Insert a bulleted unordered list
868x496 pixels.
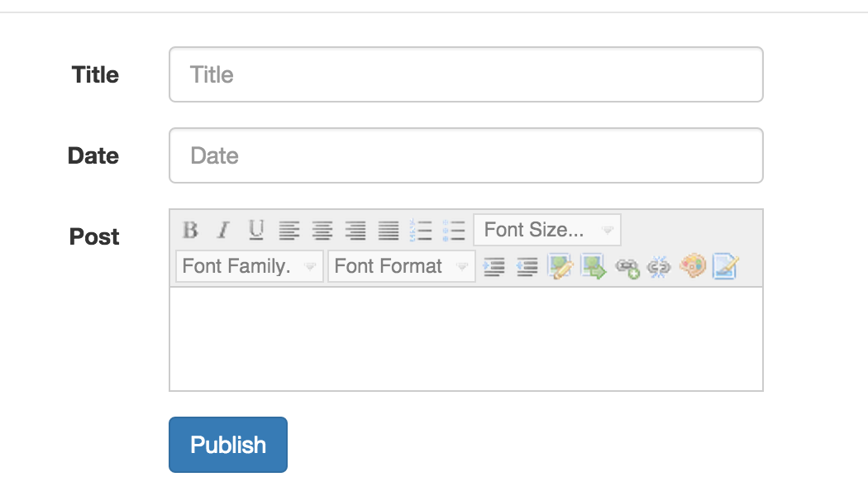point(454,230)
